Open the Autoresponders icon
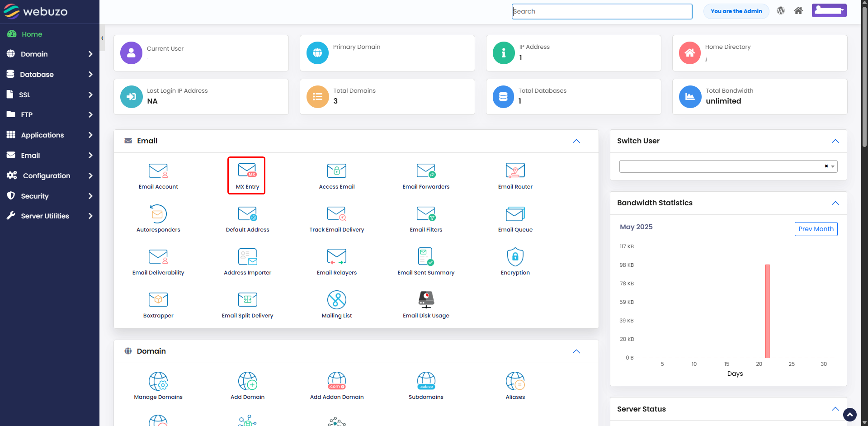Viewport: 868px width, 426px height. coord(158,219)
